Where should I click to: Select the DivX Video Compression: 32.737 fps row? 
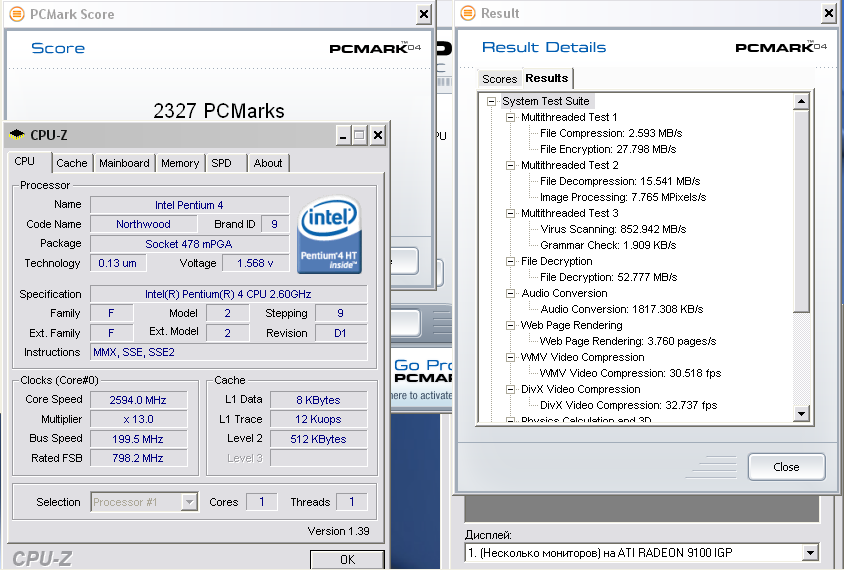point(629,406)
